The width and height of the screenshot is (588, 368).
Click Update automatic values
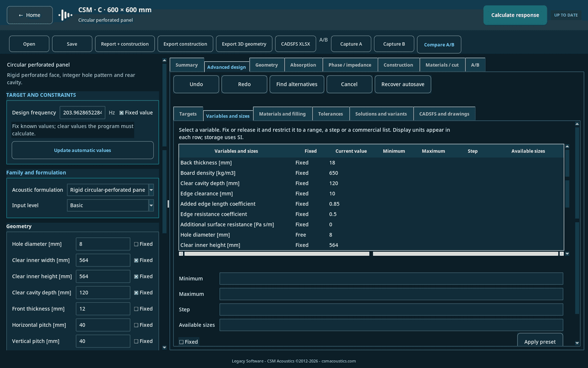(x=82, y=150)
